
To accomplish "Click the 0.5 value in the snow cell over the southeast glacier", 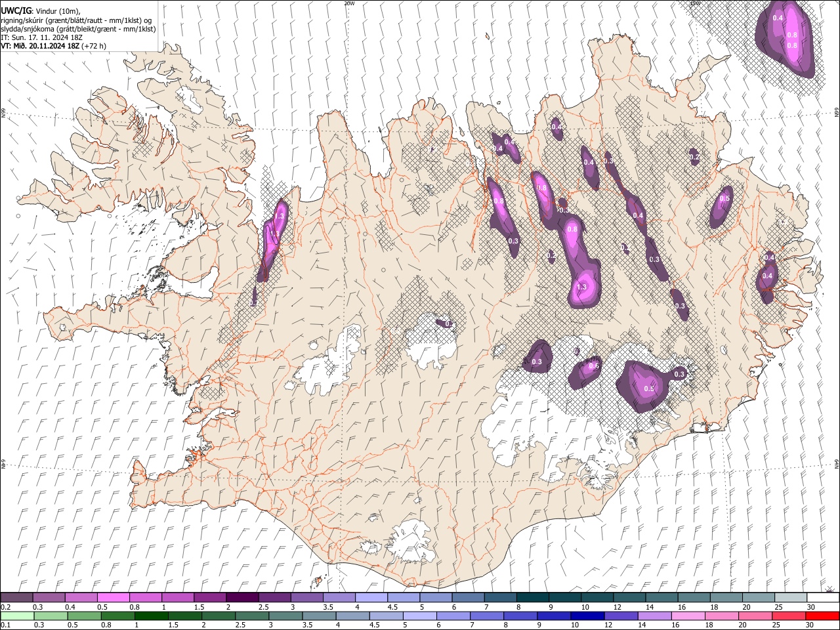I will (x=649, y=388).
